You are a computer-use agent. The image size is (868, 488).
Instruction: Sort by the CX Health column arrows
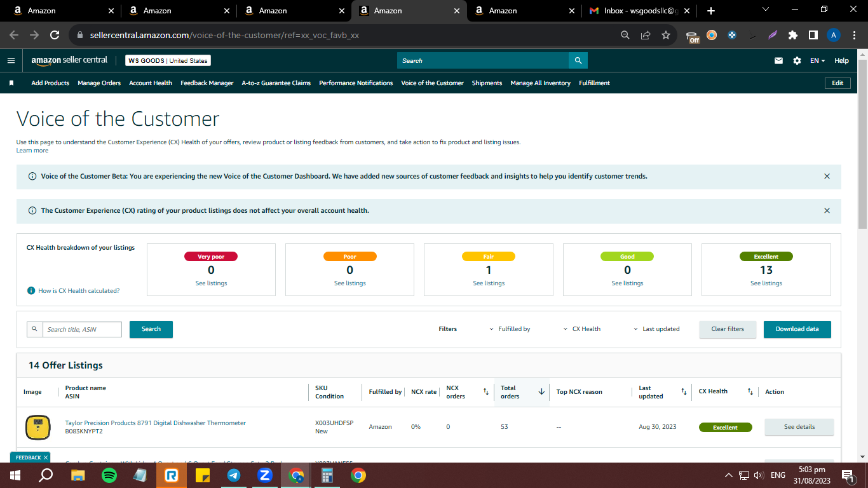pyautogui.click(x=750, y=392)
